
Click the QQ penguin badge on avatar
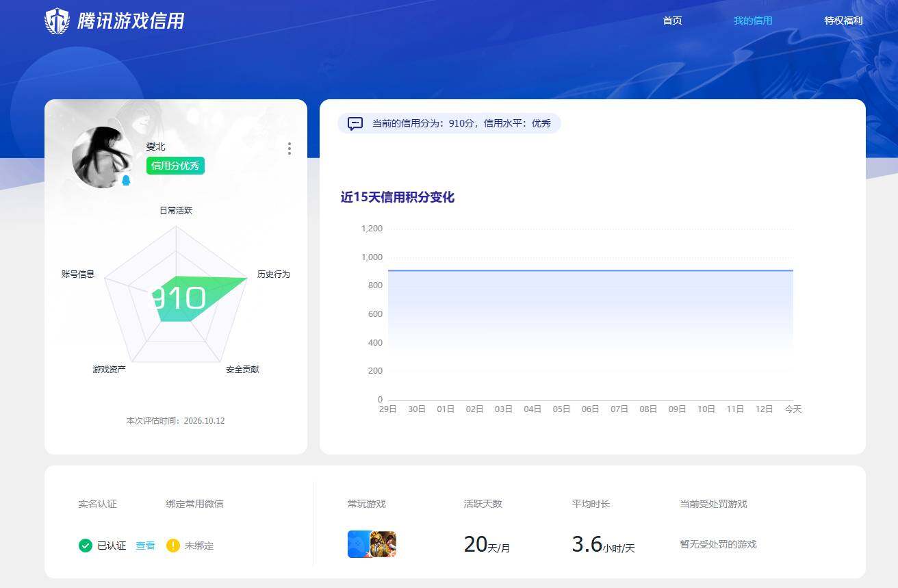[126, 180]
